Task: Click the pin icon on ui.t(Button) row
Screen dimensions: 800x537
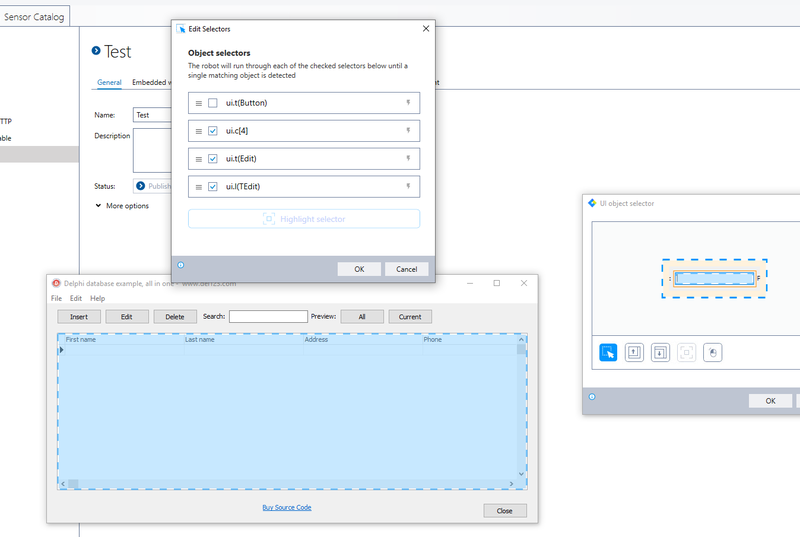Action: [407, 103]
